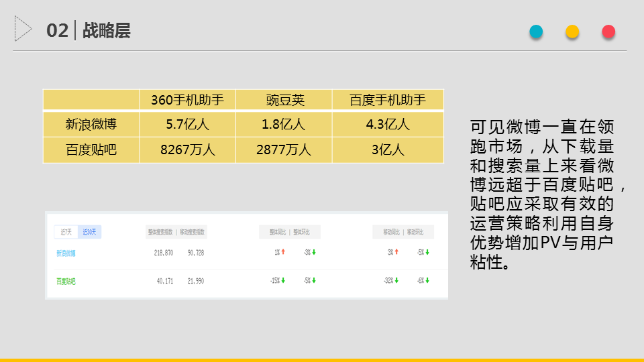
Task: Click the 3亿人 cell
Action: (x=388, y=149)
